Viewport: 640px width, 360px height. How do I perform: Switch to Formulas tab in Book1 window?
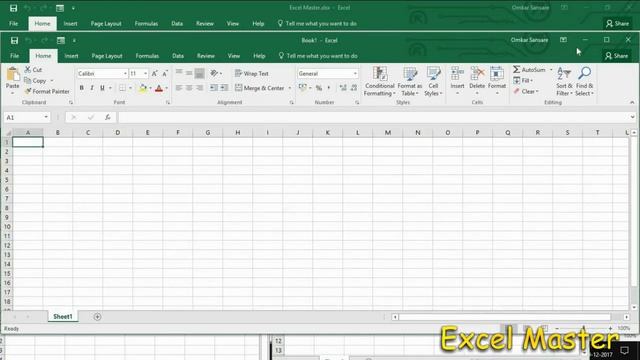point(147,56)
